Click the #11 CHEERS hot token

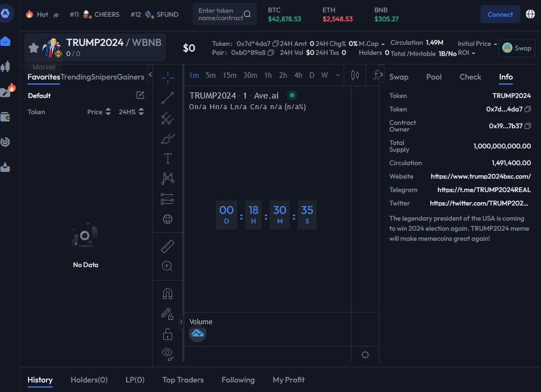pos(95,14)
